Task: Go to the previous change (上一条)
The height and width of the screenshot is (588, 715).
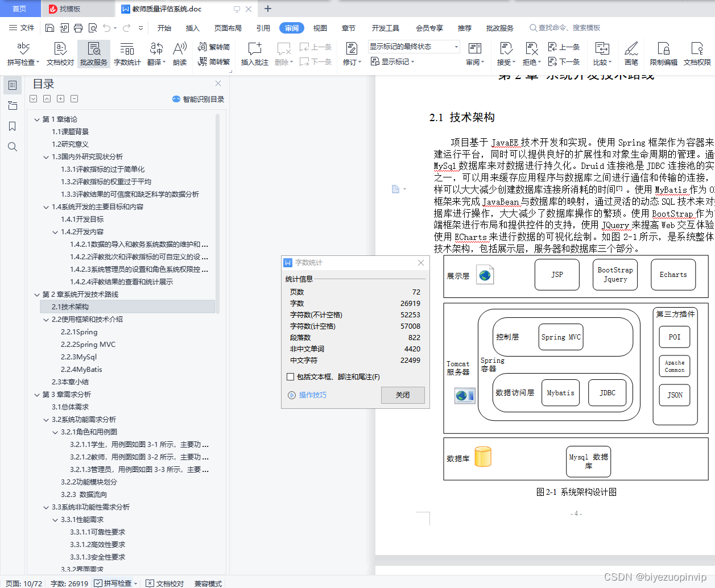Action: [x=564, y=47]
